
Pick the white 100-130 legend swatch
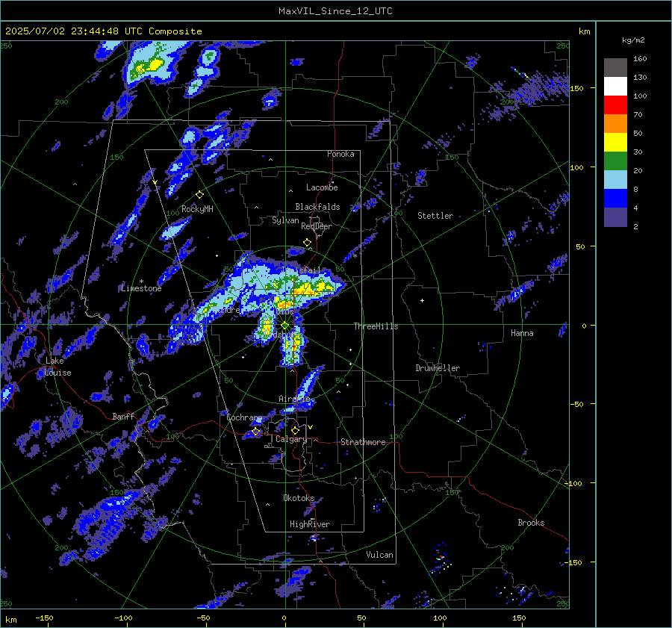pyautogui.click(x=615, y=87)
